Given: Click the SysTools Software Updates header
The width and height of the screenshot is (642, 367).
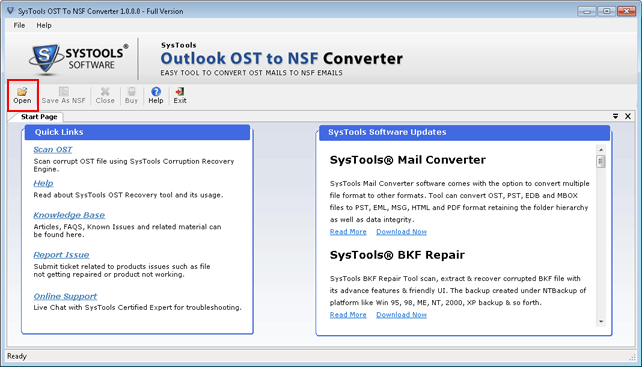Looking at the screenshot, I should 464,132.
